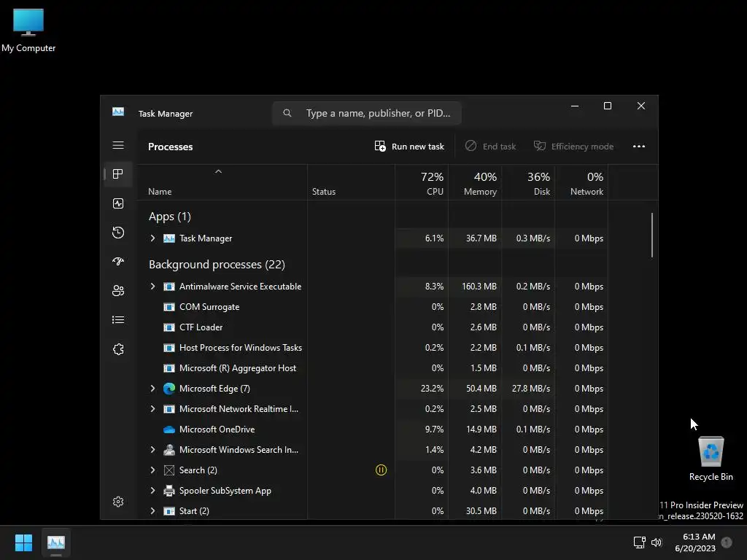Select the Recycle Bin desktop icon
The image size is (747, 560).
point(711,459)
